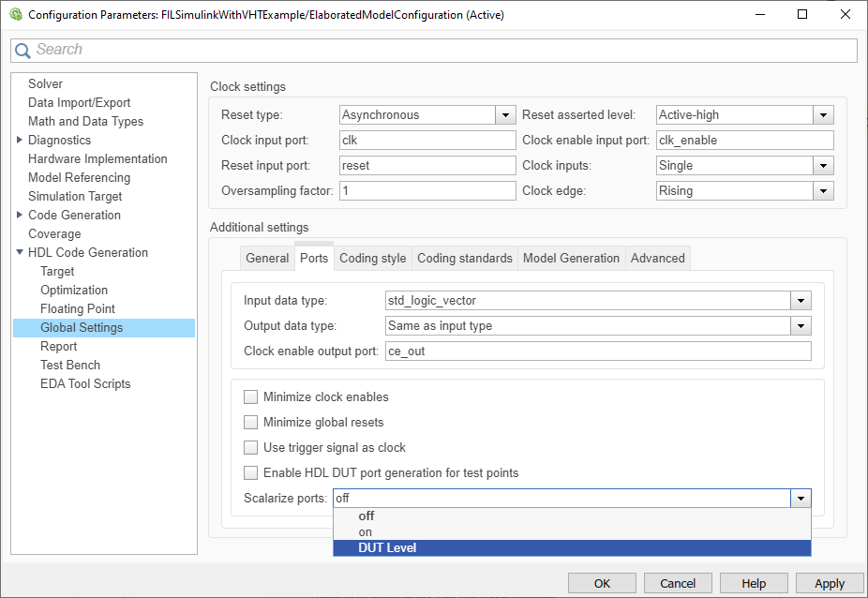
Task: Open Help for this dialog
Action: click(x=754, y=584)
